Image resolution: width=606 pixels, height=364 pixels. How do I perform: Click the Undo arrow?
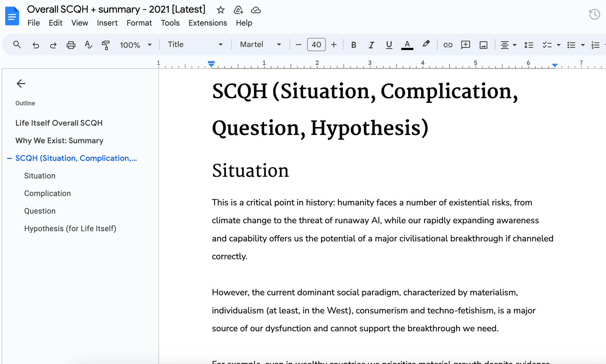35,45
